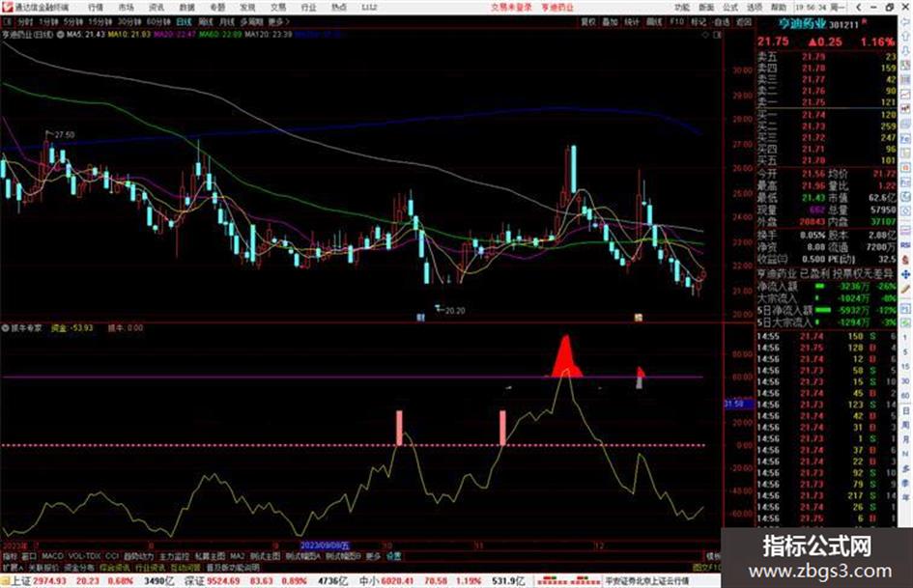Select the 月线 monthly period
The width and height of the screenshot is (913, 588).
[x=226, y=21]
